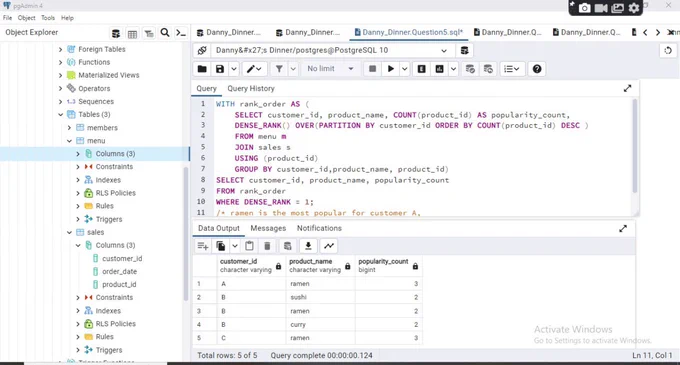Open the filter options dropdown arrow

[293, 69]
